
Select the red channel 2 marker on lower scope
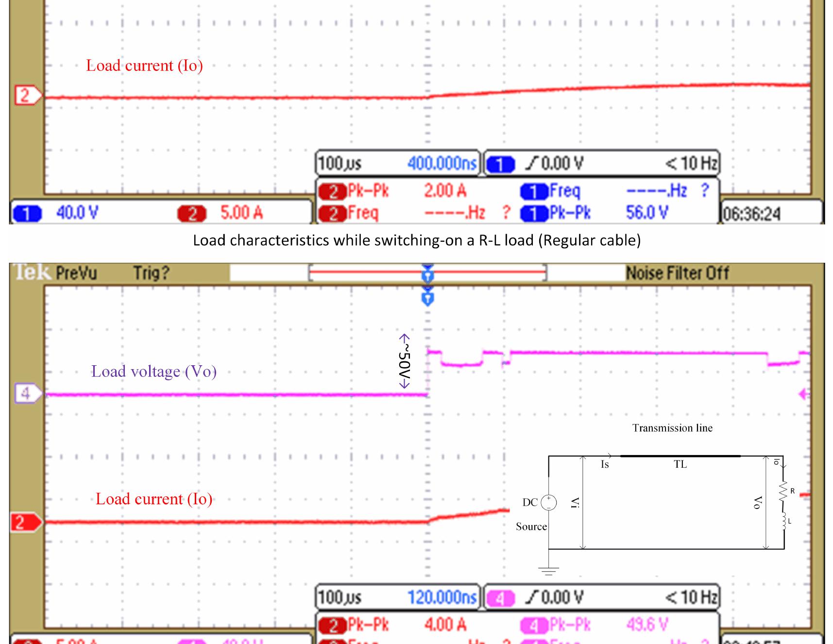tap(26, 523)
